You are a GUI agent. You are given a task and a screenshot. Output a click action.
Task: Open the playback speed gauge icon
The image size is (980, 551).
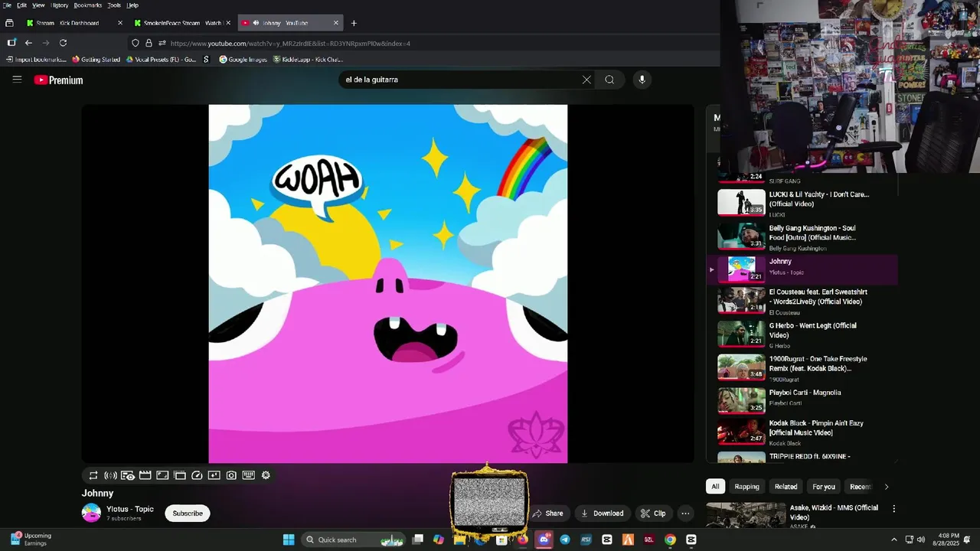point(197,475)
